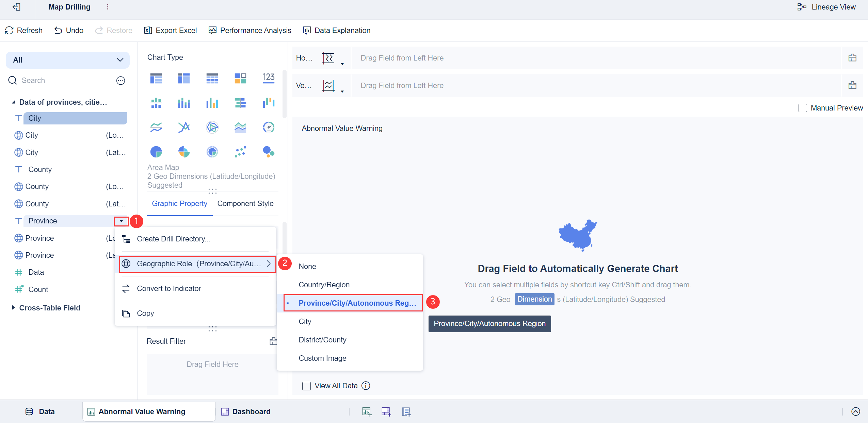Viewport: 868px width, 423px height.
Task: Enable the Manual Preview checkbox
Action: tap(803, 108)
